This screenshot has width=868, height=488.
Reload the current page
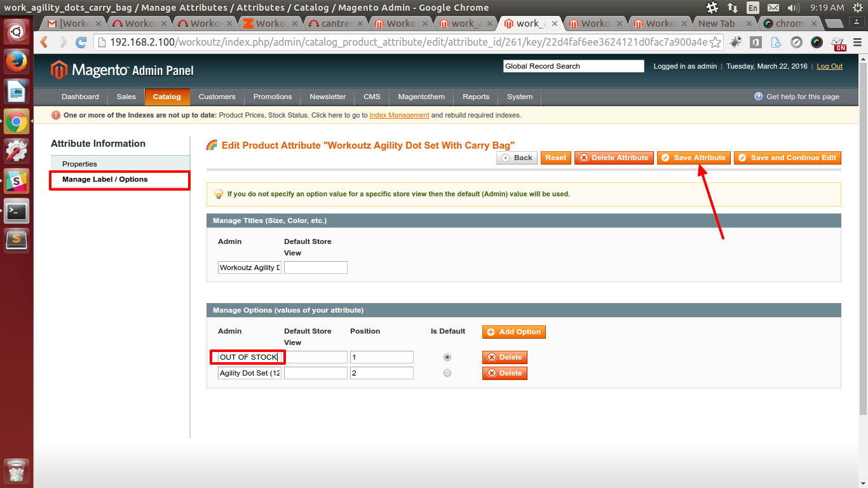(x=81, y=43)
